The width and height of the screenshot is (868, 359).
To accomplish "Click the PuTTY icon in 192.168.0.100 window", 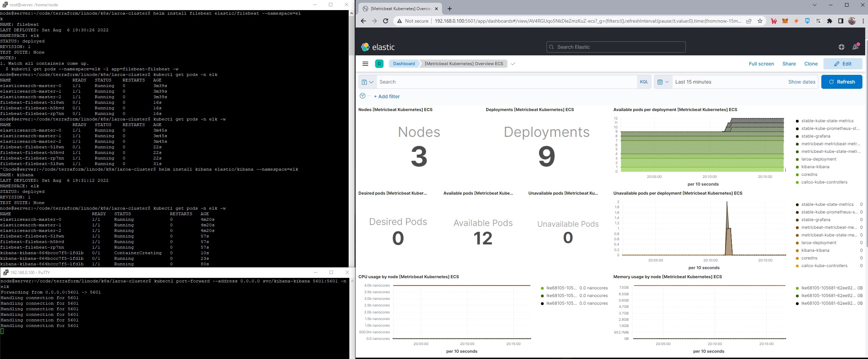I will 6,272.
